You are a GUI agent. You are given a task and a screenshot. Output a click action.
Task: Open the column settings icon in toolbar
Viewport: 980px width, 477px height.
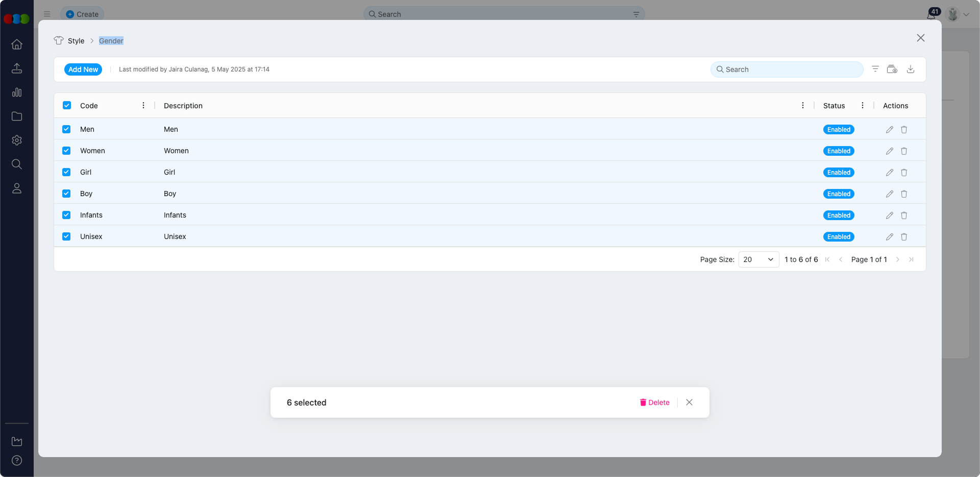(x=892, y=69)
